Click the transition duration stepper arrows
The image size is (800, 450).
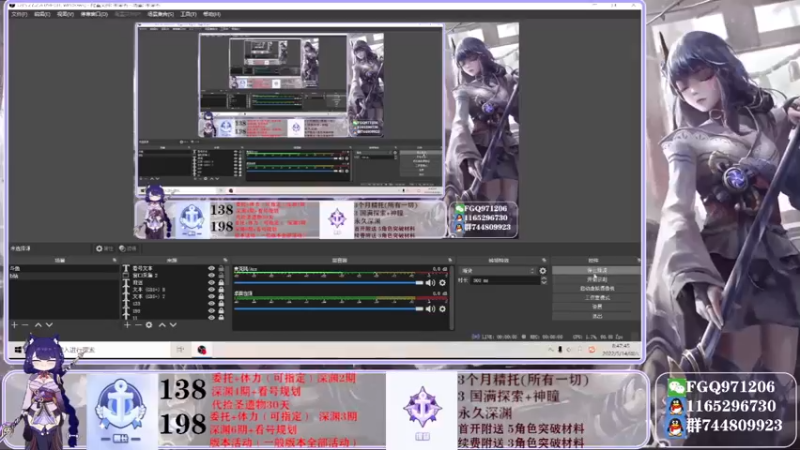pos(543,281)
